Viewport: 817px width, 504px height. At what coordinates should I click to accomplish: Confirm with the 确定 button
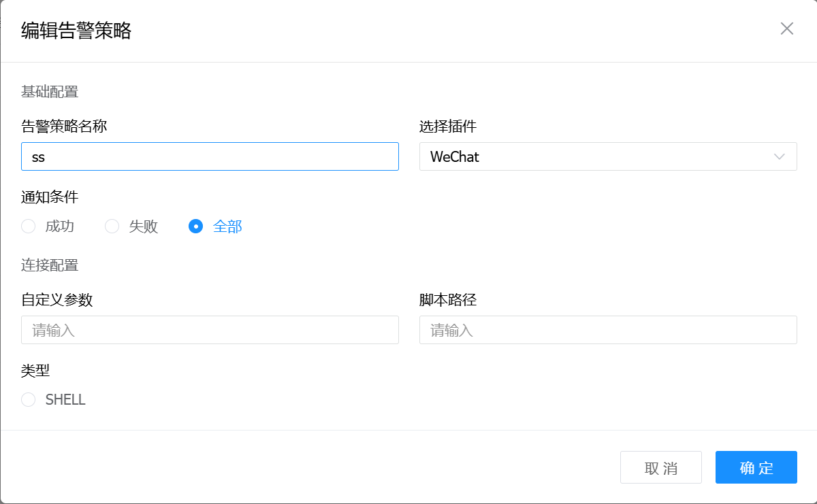[756, 467]
